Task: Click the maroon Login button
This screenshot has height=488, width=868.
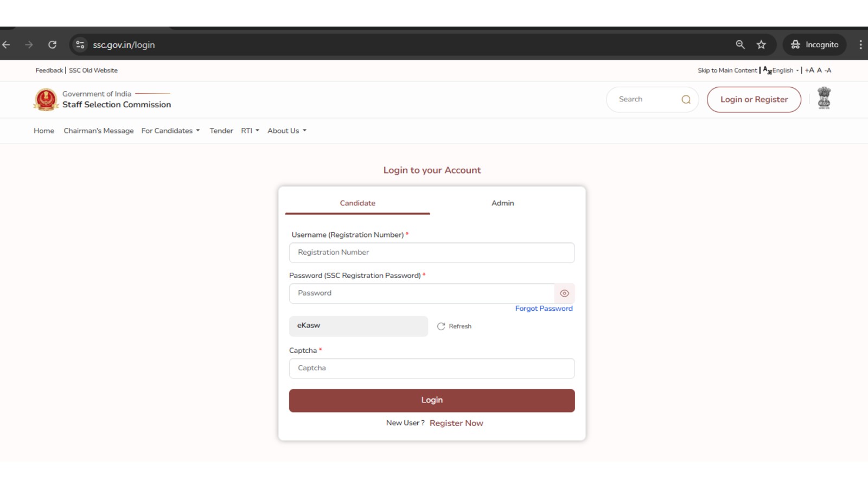Action: [432, 400]
